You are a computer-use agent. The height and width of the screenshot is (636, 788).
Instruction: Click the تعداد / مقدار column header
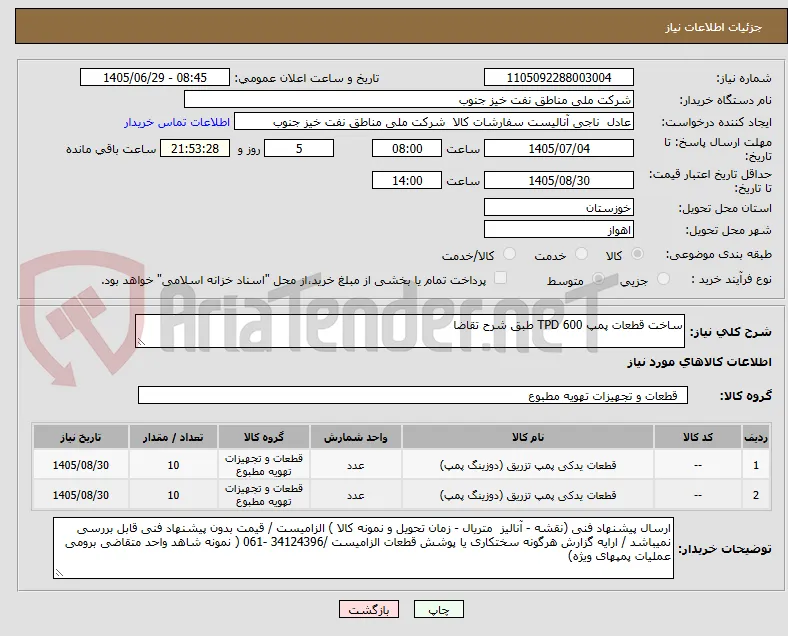(173, 437)
